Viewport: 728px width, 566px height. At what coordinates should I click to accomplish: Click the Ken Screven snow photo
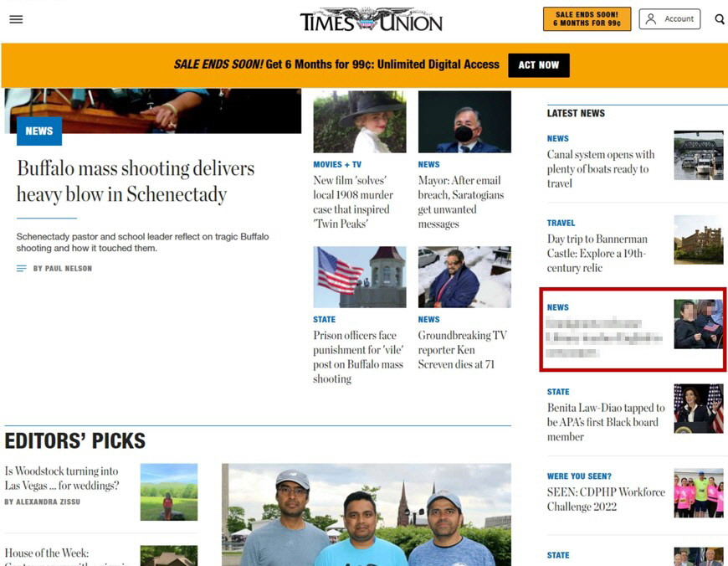click(x=464, y=277)
